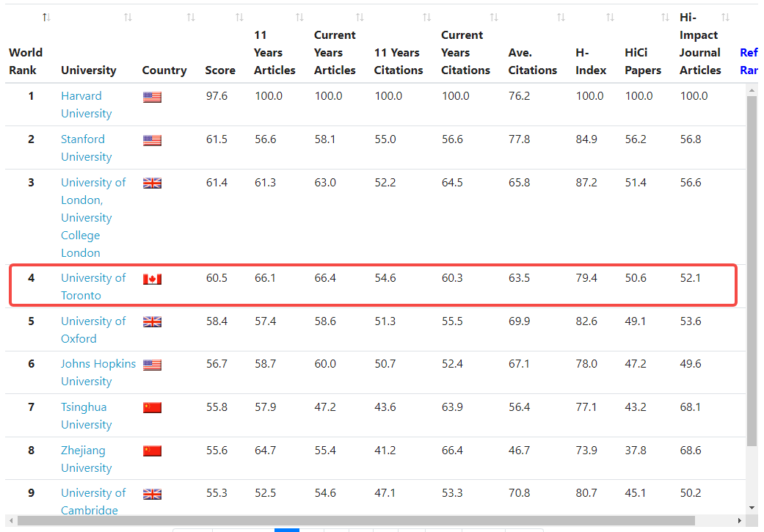Click sort arrows above Score column
This screenshot has height=532, width=764.
239,18
